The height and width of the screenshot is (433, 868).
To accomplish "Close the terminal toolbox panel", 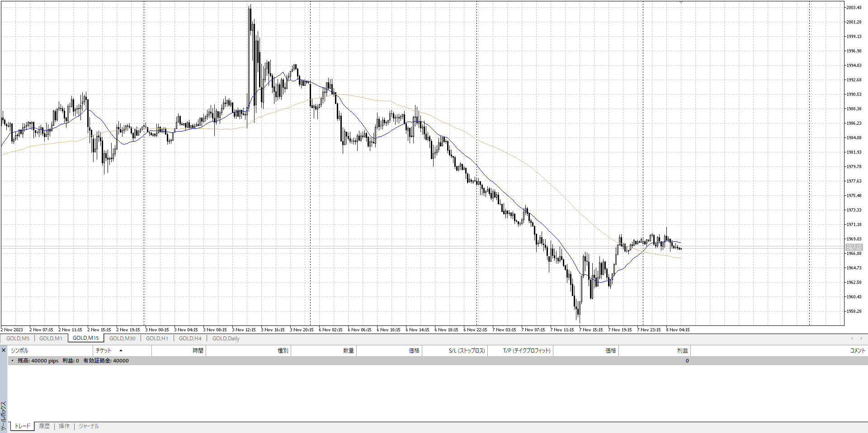I will coord(4,350).
